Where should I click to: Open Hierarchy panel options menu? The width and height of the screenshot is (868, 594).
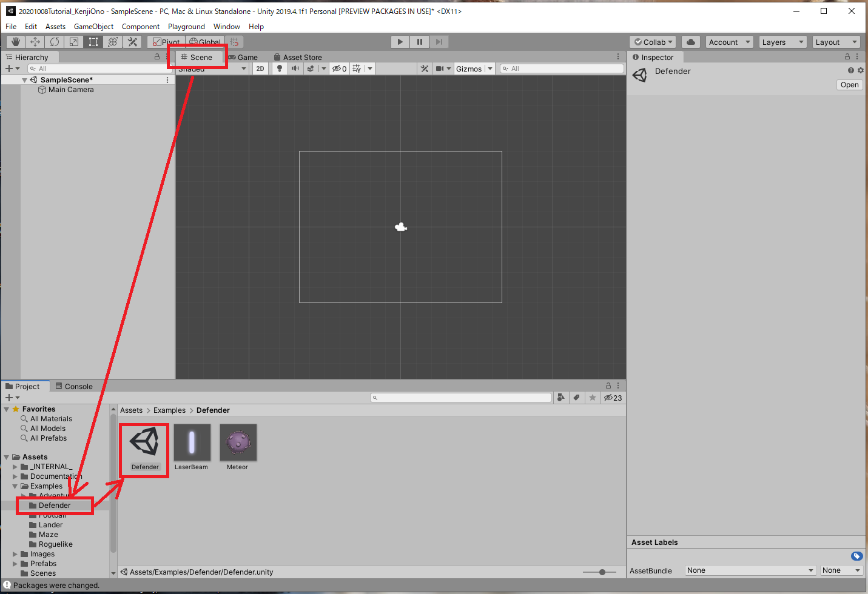(x=167, y=56)
